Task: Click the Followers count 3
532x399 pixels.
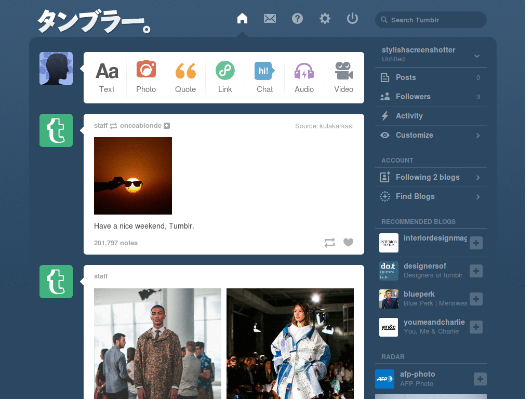Action: click(478, 97)
